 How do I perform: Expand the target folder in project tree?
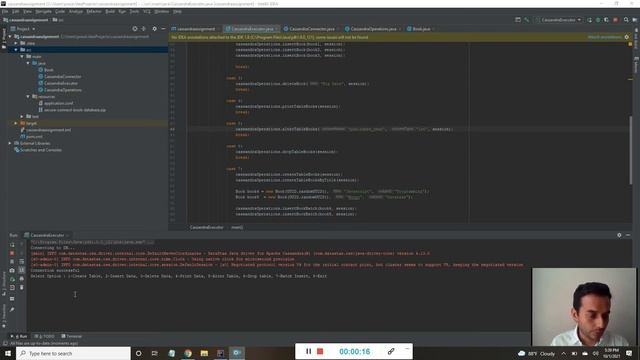click(16, 123)
